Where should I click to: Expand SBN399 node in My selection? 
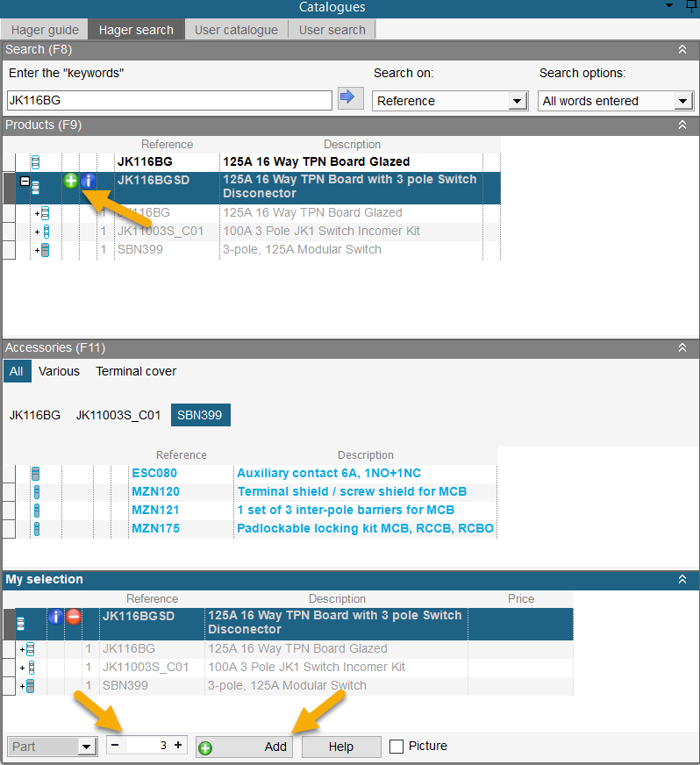[x=23, y=686]
